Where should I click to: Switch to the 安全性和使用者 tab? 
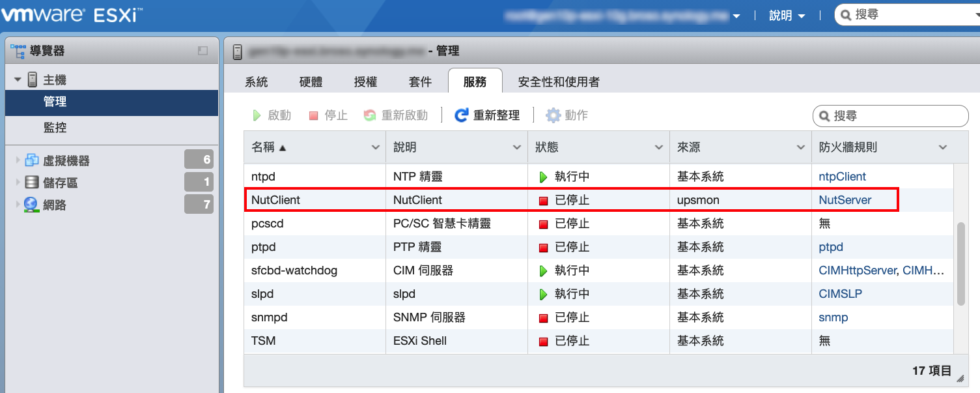559,82
